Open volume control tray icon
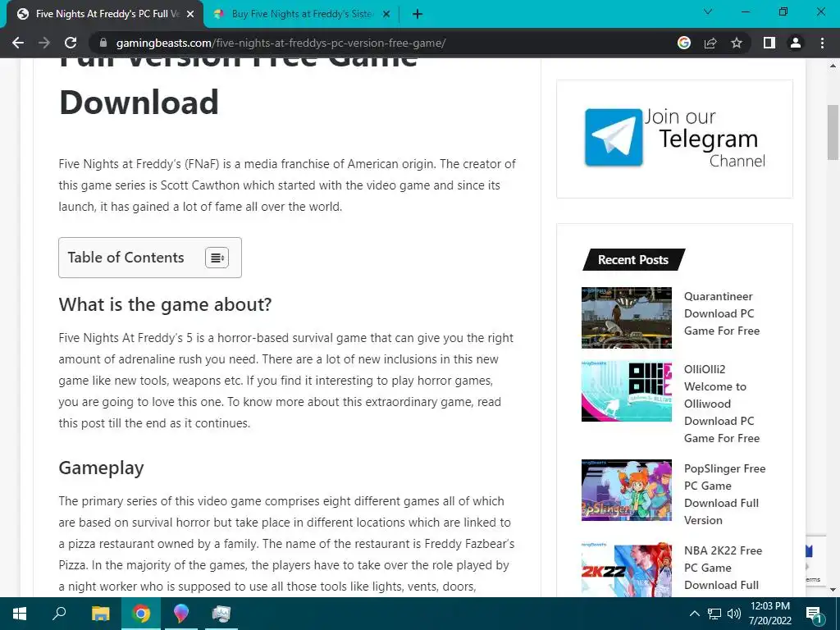840x630 pixels. pos(734,614)
